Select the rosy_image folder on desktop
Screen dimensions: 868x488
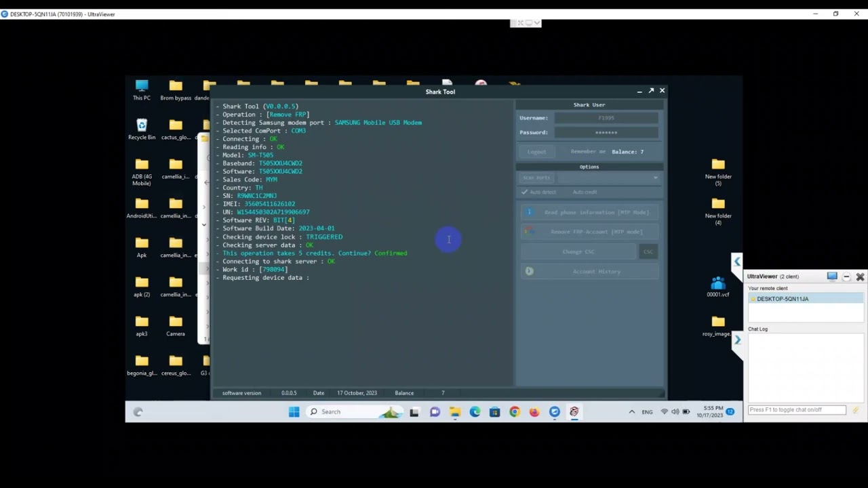718,326
